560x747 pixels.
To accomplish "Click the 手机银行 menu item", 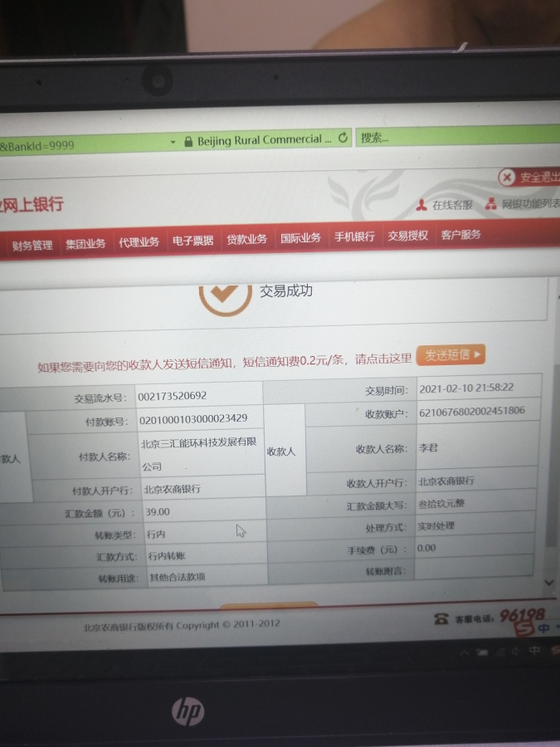I will [354, 237].
